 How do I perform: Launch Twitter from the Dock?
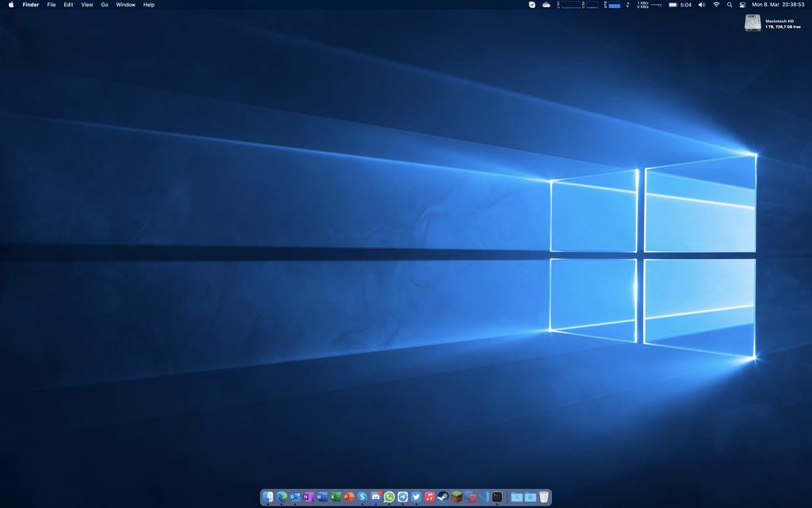[416, 497]
